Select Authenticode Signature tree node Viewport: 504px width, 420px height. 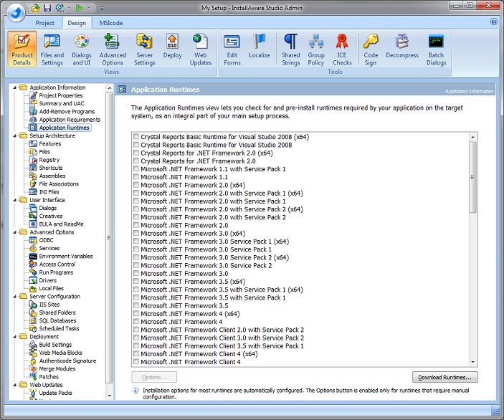67,361
